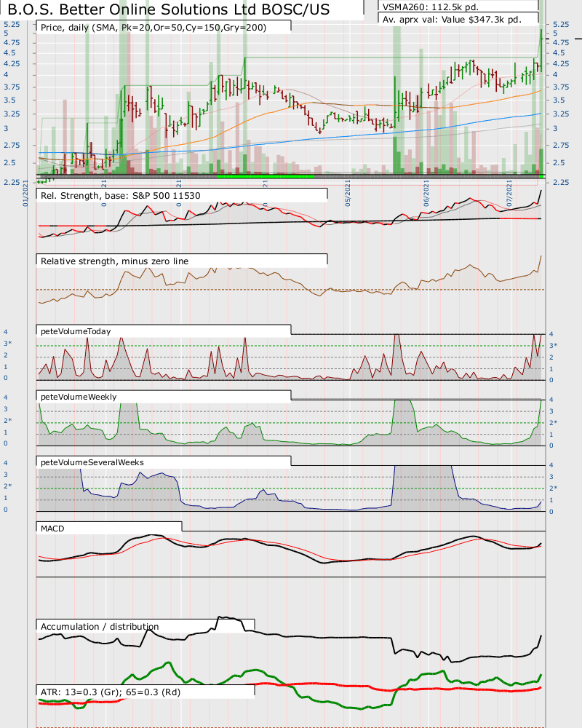The width and height of the screenshot is (582, 728).
Task: Click the MACD panel label
Action: (x=52, y=529)
